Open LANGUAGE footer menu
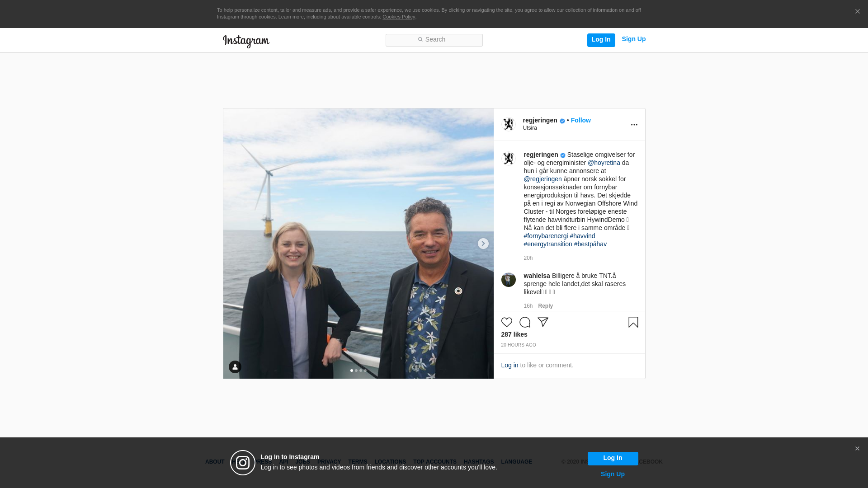The height and width of the screenshot is (488, 868). click(516, 462)
